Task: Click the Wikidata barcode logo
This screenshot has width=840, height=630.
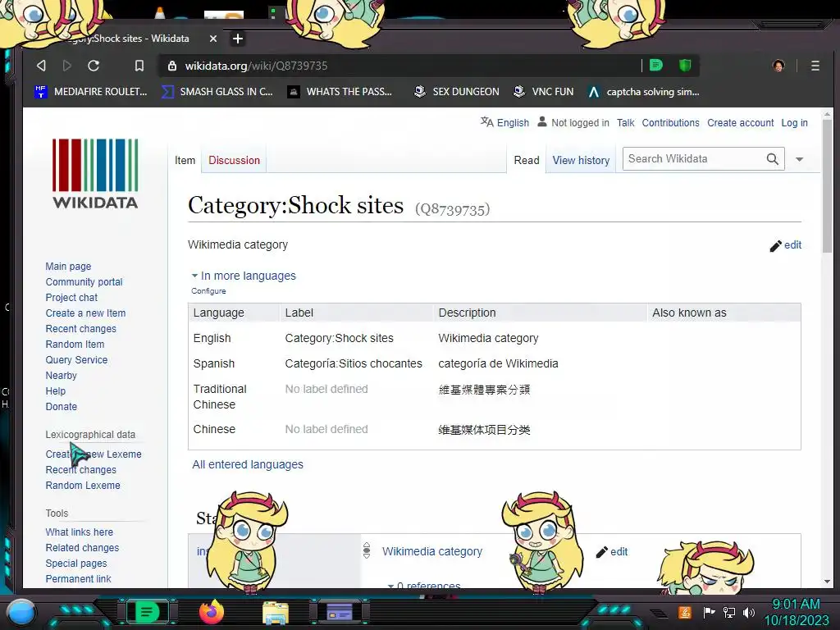Action: (x=95, y=174)
